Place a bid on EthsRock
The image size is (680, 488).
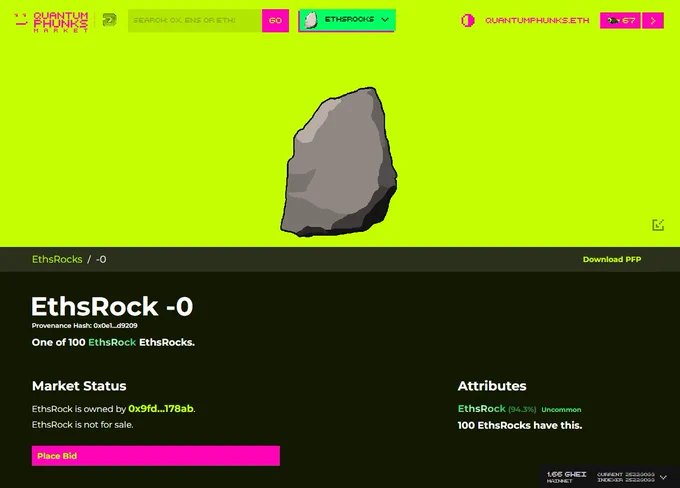[156, 456]
